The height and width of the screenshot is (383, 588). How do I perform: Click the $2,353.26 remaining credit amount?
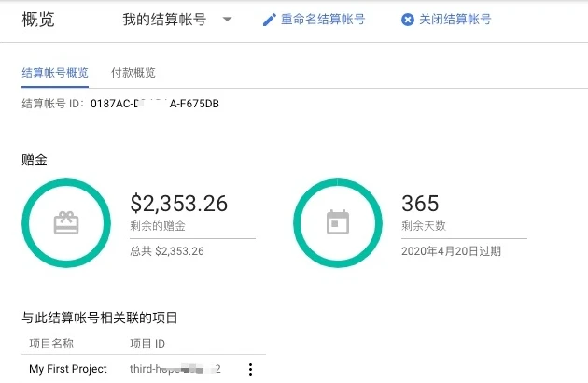pos(178,204)
